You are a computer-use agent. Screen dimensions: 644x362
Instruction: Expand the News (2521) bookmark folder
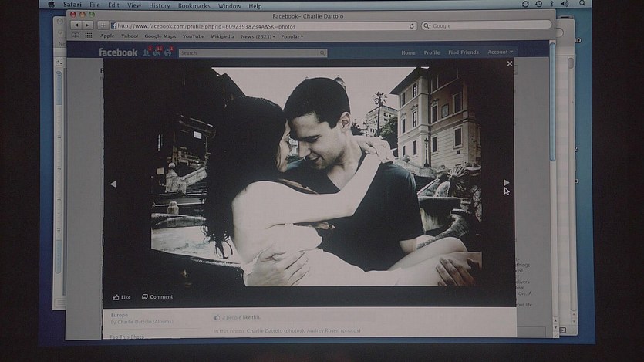[258, 36]
